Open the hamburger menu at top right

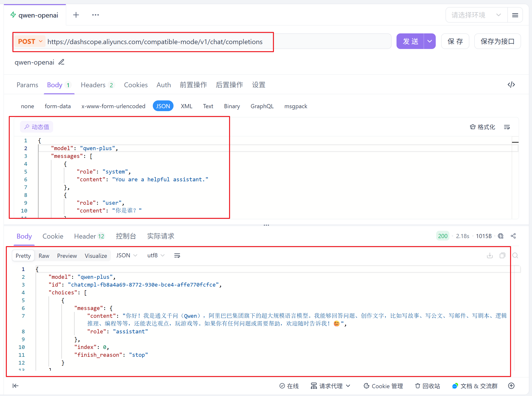515,15
